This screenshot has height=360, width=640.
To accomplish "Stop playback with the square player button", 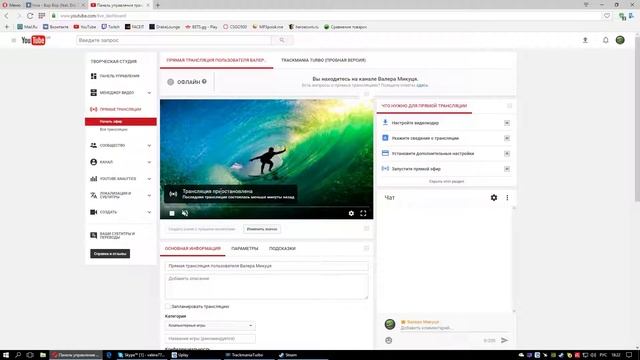I will [172, 213].
